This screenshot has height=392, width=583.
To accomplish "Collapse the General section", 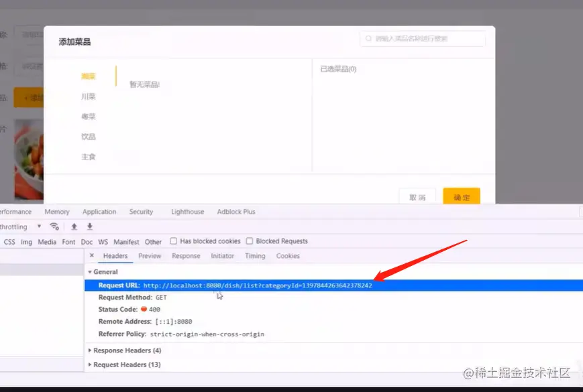I will (90, 272).
